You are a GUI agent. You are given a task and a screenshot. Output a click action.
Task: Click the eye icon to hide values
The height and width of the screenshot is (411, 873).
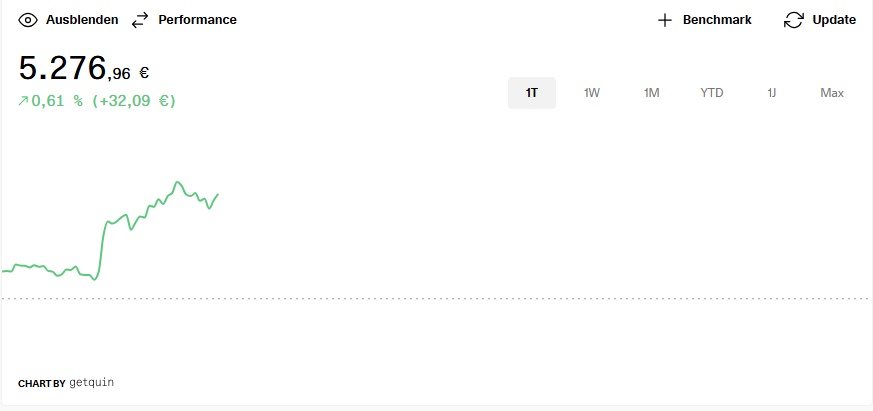click(28, 20)
